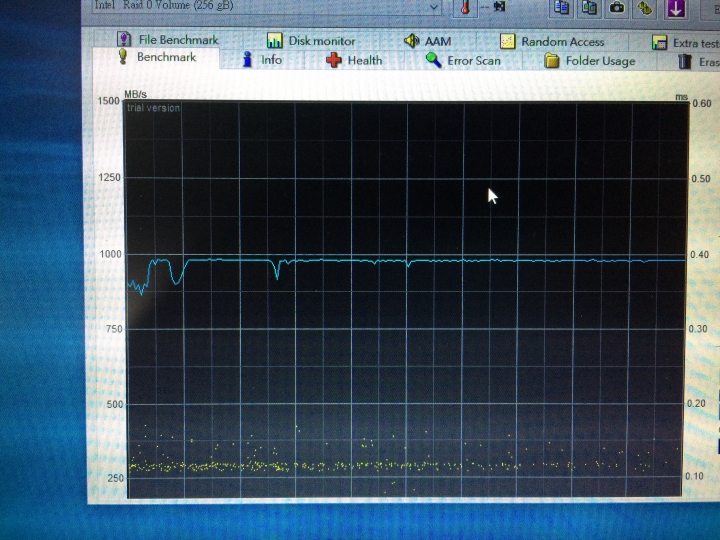Click the 250 axis label
Viewport: 720px width, 540px height.
(x=116, y=478)
